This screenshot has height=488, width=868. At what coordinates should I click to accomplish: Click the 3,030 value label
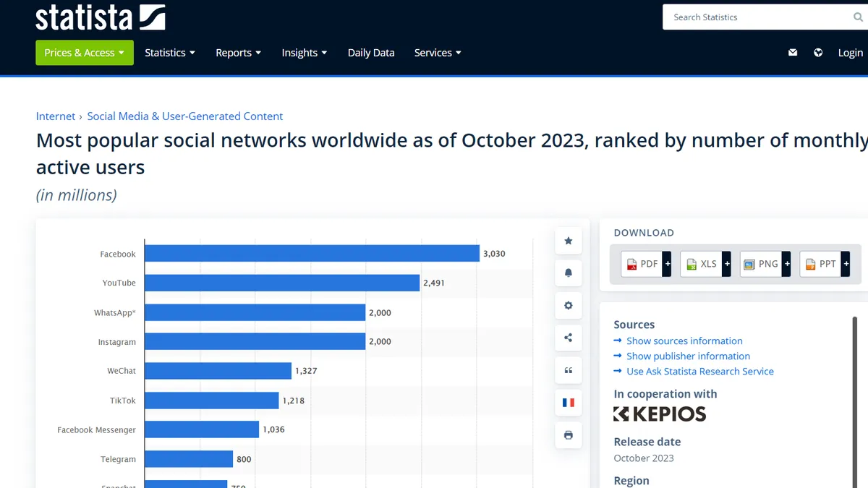coord(494,254)
